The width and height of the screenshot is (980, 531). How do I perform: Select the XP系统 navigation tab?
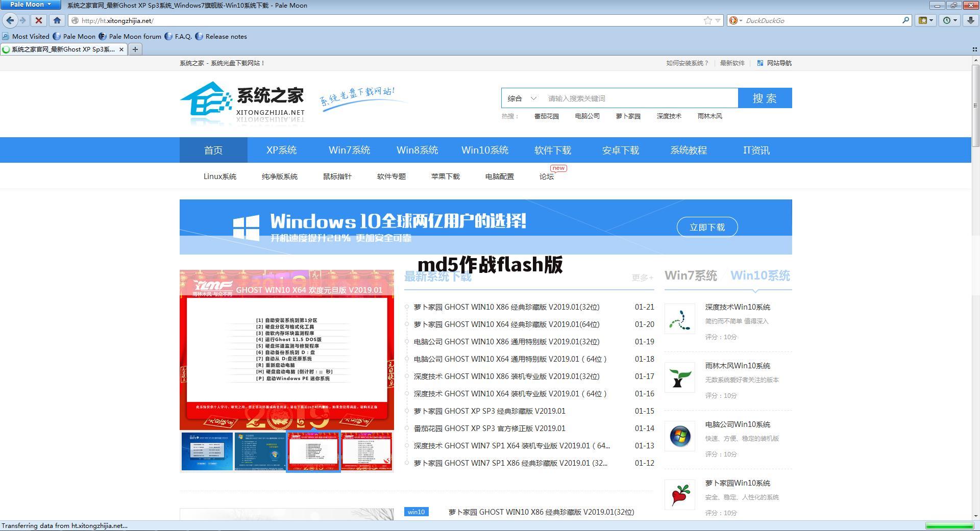click(x=281, y=150)
